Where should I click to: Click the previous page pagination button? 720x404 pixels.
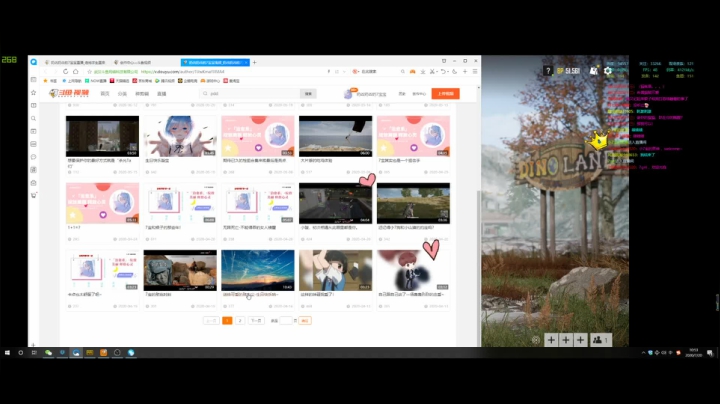(211, 320)
